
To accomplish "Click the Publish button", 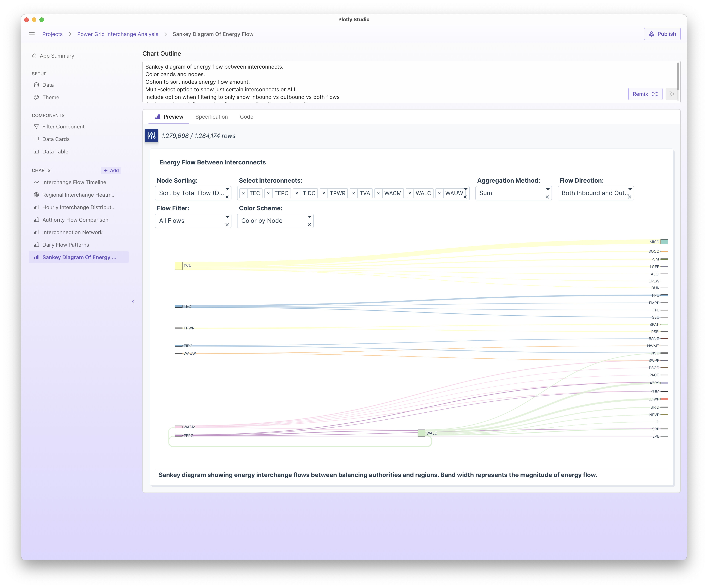I will click(662, 34).
